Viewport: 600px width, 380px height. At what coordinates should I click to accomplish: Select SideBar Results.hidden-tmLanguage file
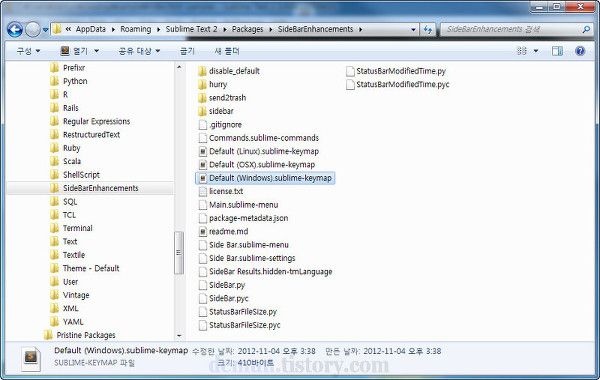tap(271, 272)
